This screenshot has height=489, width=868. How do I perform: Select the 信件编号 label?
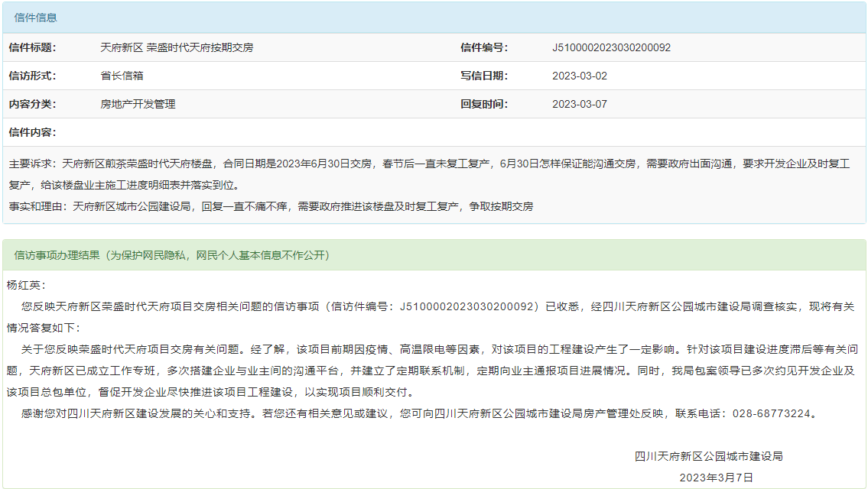point(484,47)
